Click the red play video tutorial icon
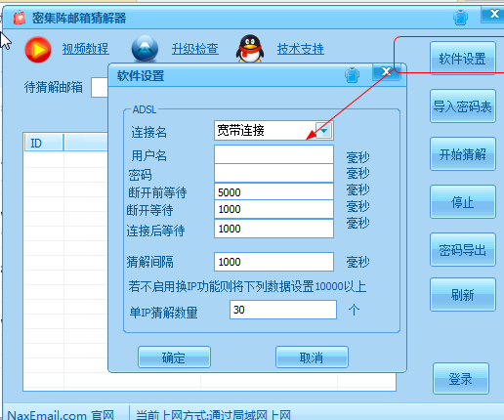Viewport: 504px width, 420px height. (x=38, y=50)
